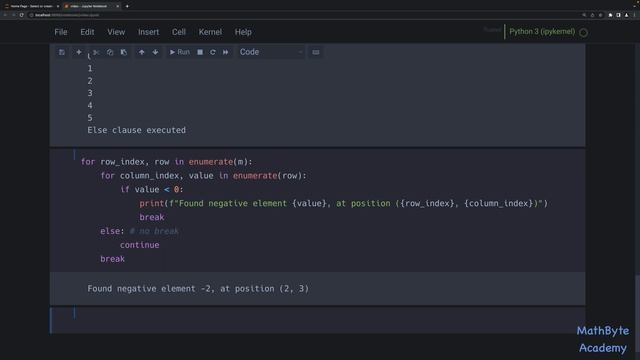Click the kernel idle status circle indicator

pos(584,33)
